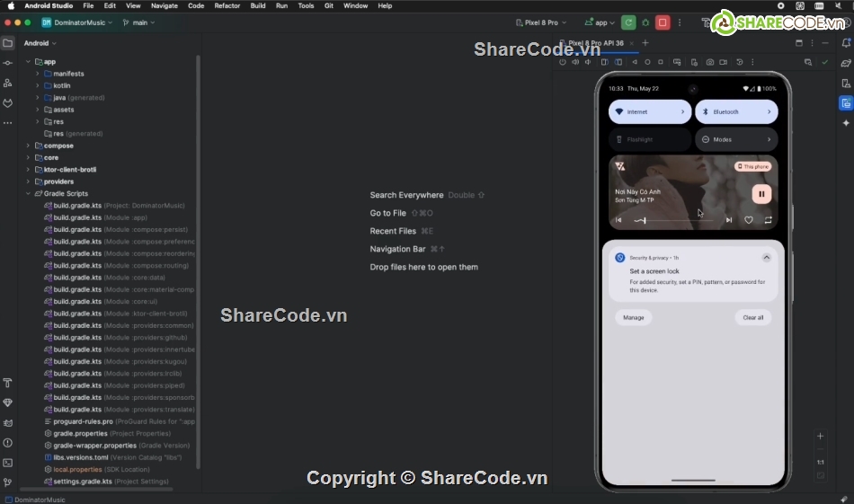The height and width of the screenshot is (504, 854).
Task: Rotate emulator left icon
Action: click(x=605, y=62)
